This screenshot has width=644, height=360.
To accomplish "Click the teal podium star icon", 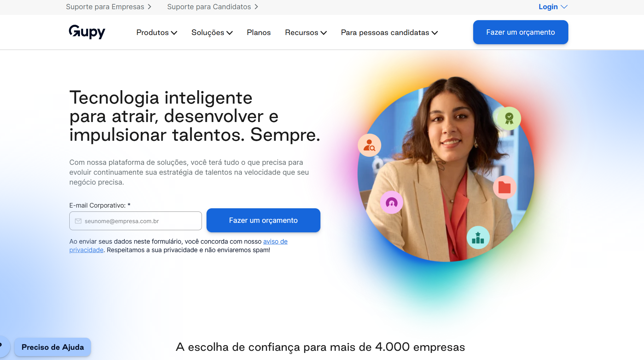I will pos(478,238).
